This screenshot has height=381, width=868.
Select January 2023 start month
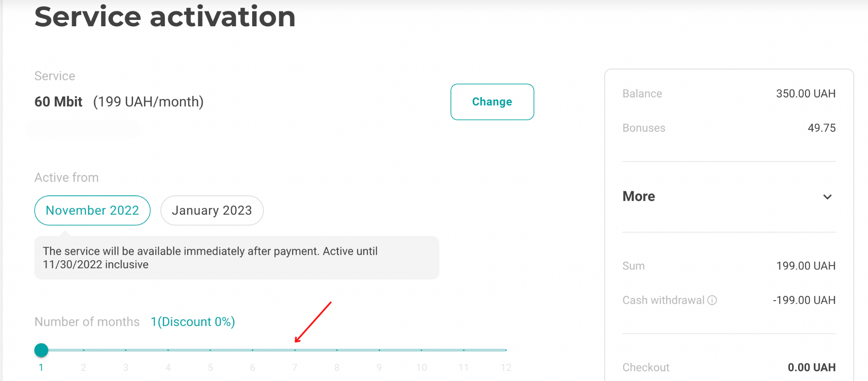pyautogui.click(x=212, y=210)
